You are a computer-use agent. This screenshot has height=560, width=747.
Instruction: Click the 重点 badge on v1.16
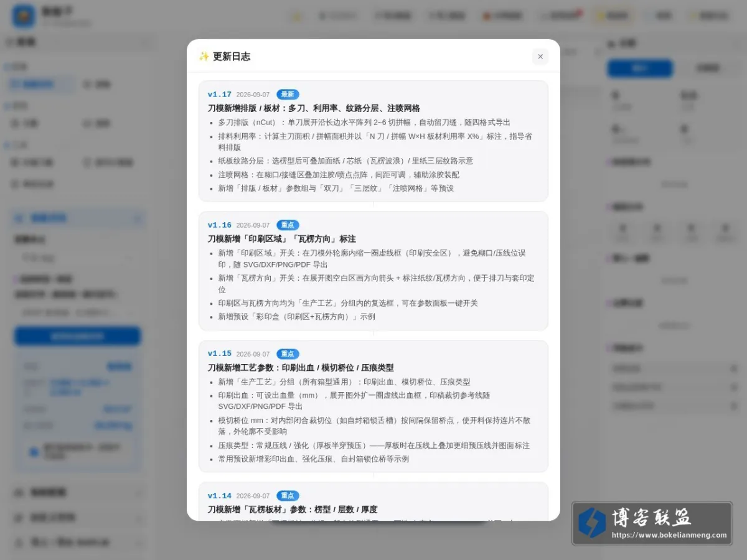[x=288, y=225]
